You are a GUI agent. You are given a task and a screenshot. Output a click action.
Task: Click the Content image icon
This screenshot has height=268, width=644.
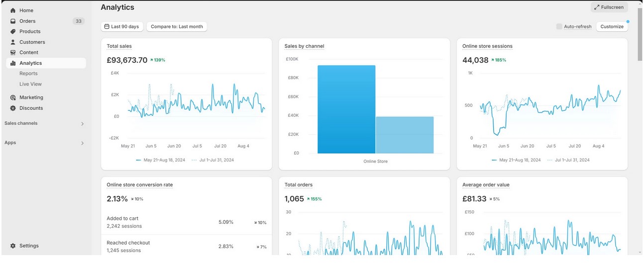tap(13, 53)
